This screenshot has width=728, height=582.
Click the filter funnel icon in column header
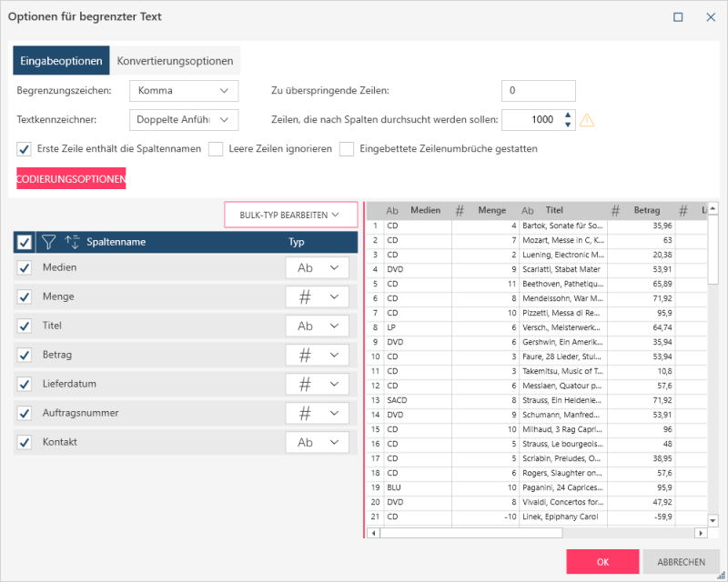tap(49, 242)
